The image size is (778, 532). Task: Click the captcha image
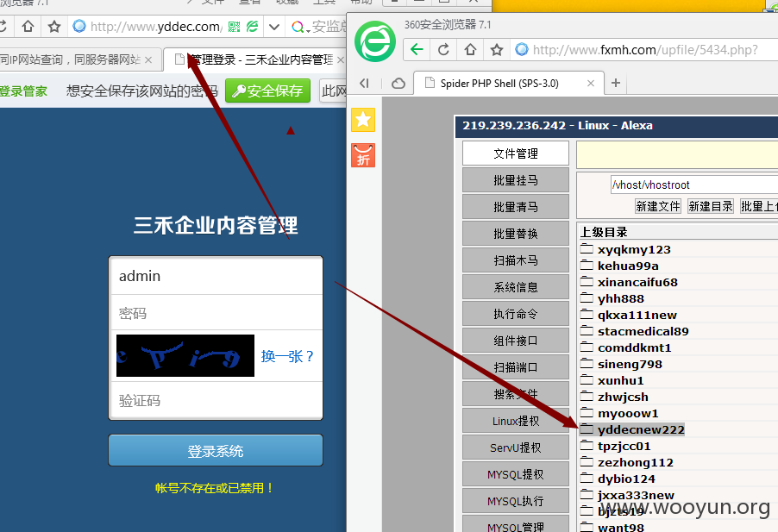pyautogui.click(x=185, y=356)
